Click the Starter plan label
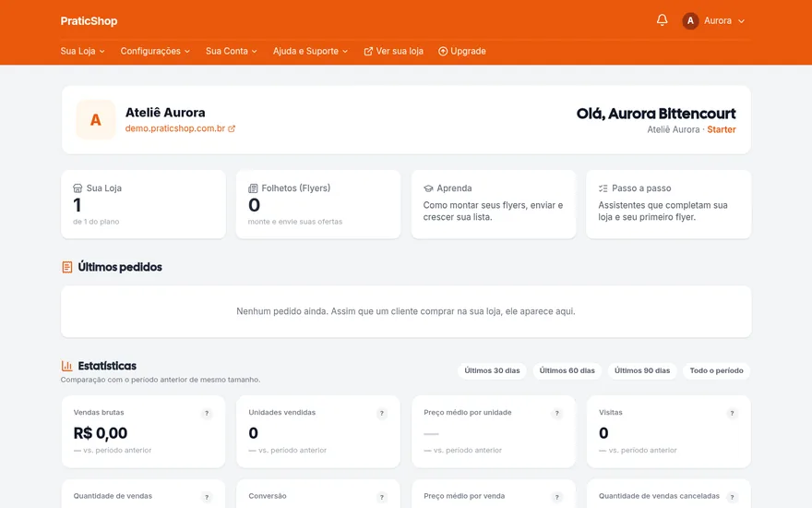Image resolution: width=812 pixels, height=508 pixels. 722,129
